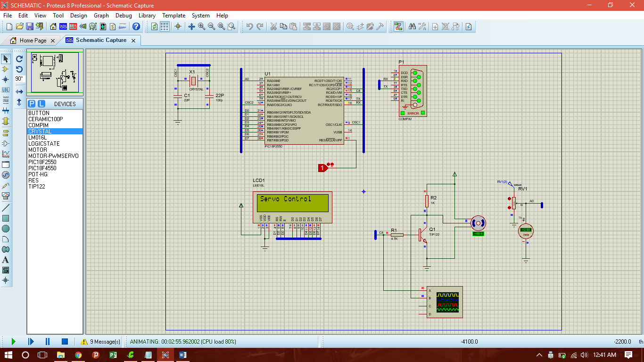Click the Open Project folder icon
The height and width of the screenshot is (362, 644).
pyautogui.click(x=19, y=26)
